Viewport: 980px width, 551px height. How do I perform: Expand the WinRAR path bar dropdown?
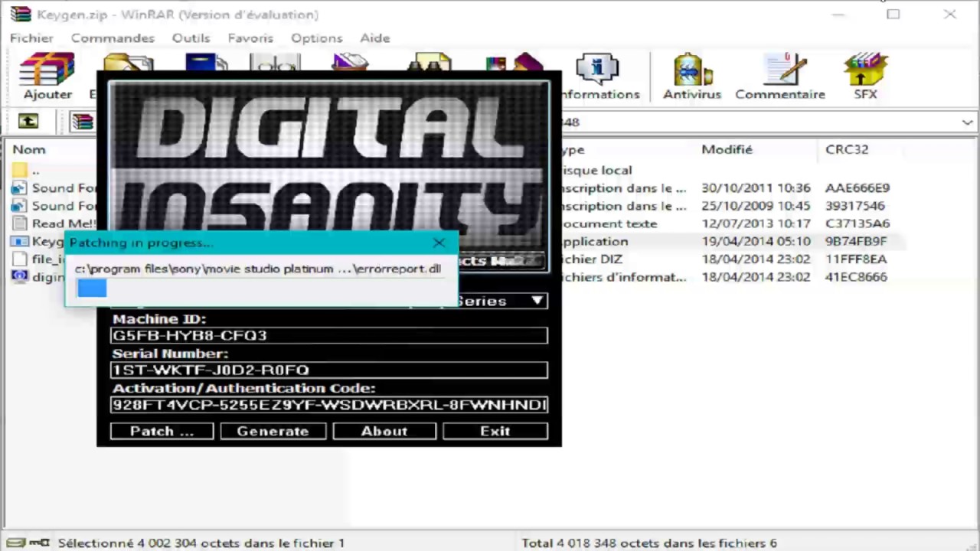(x=967, y=122)
